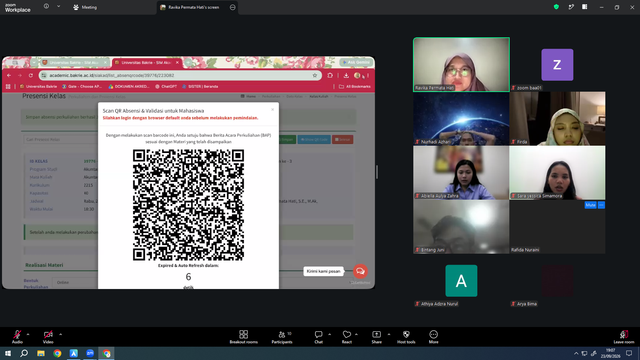The height and width of the screenshot is (360, 640).
Task: Click the bookmark star in the address bar
Action: 315,76
